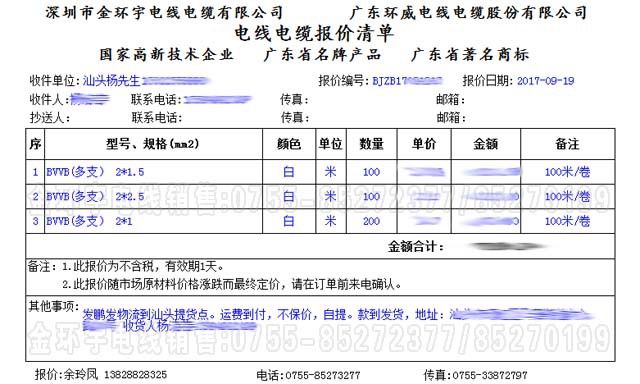Image resolution: width=640 pixels, height=384 pixels.
Task: Click row number 3 in the table
Action: pyautogui.click(x=35, y=221)
